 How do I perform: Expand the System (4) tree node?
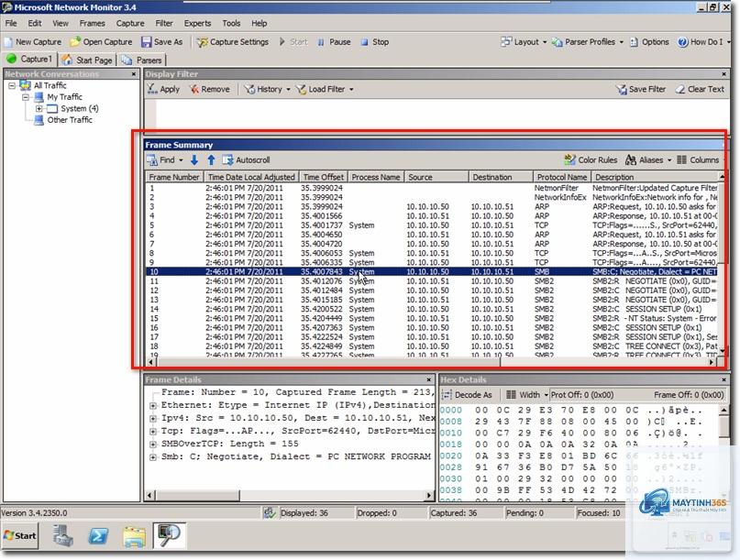(x=39, y=108)
